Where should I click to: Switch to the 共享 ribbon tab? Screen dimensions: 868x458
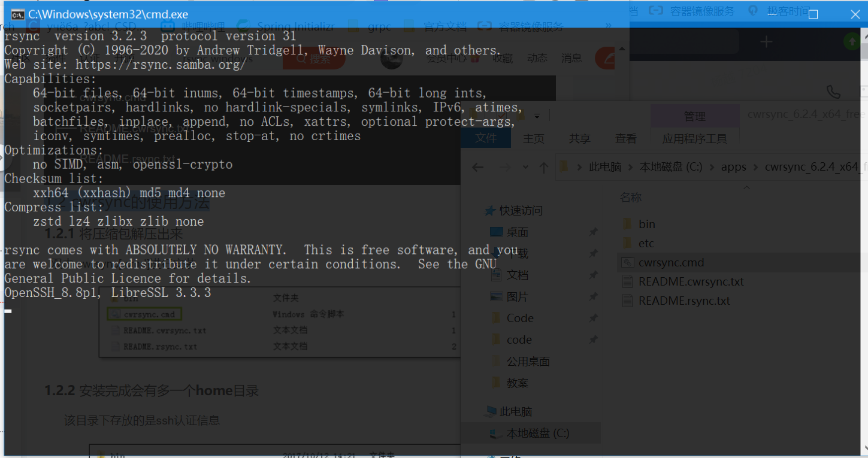point(579,138)
